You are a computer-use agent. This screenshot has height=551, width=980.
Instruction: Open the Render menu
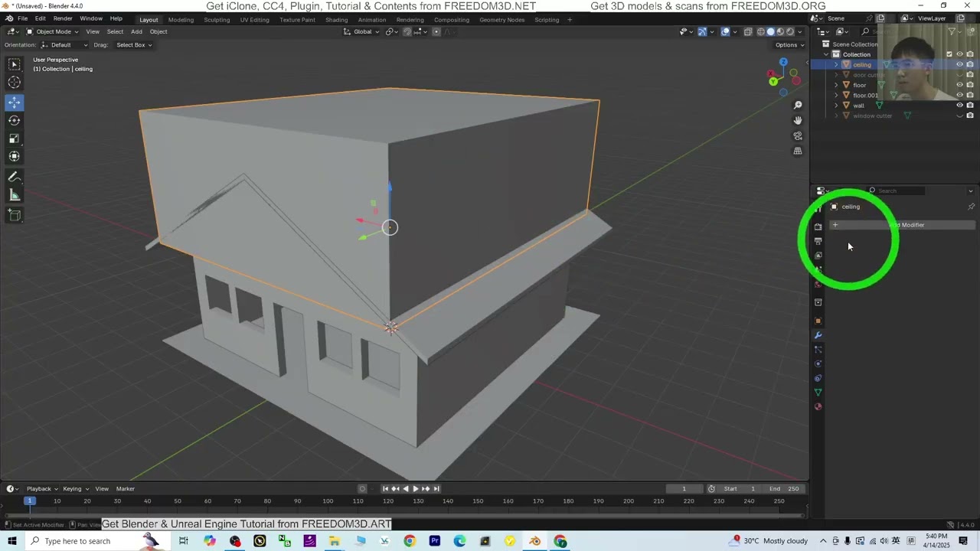tap(63, 18)
